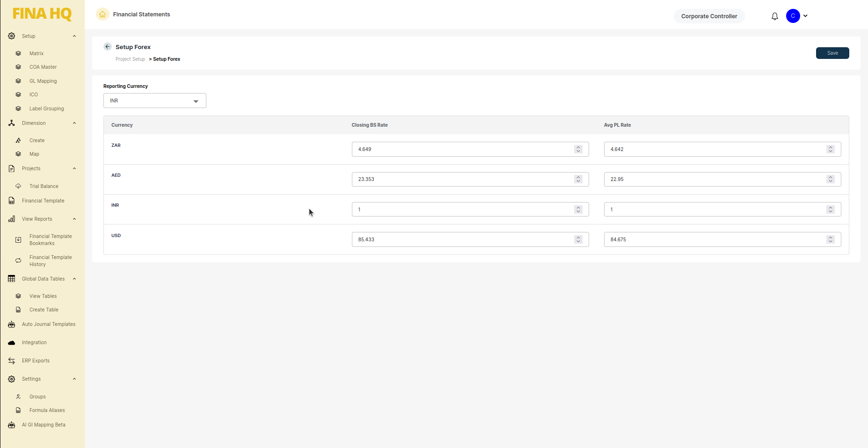
Task: Click the ERP Exports arrows icon
Action: pyautogui.click(x=12, y=361)
